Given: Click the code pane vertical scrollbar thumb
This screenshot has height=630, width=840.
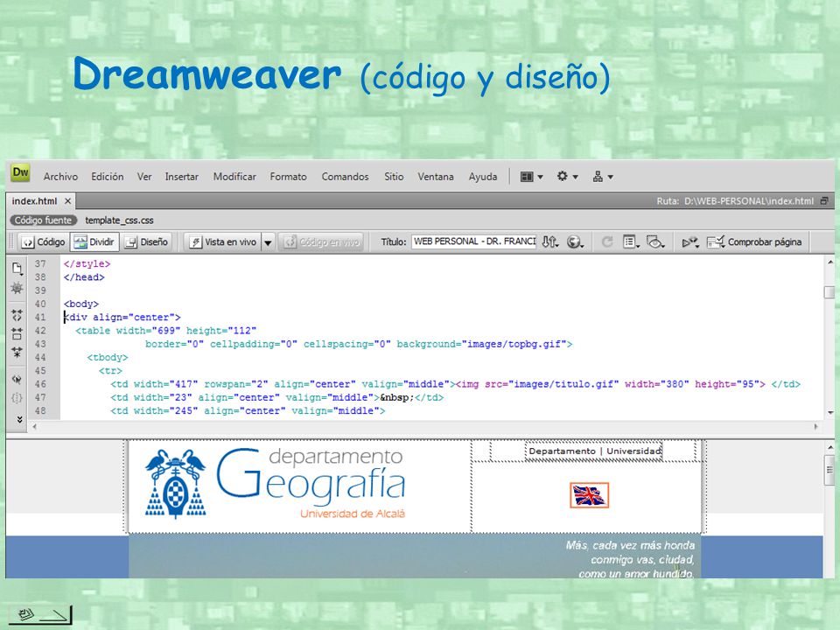Looking at the screenshot, I should [829, 292].
